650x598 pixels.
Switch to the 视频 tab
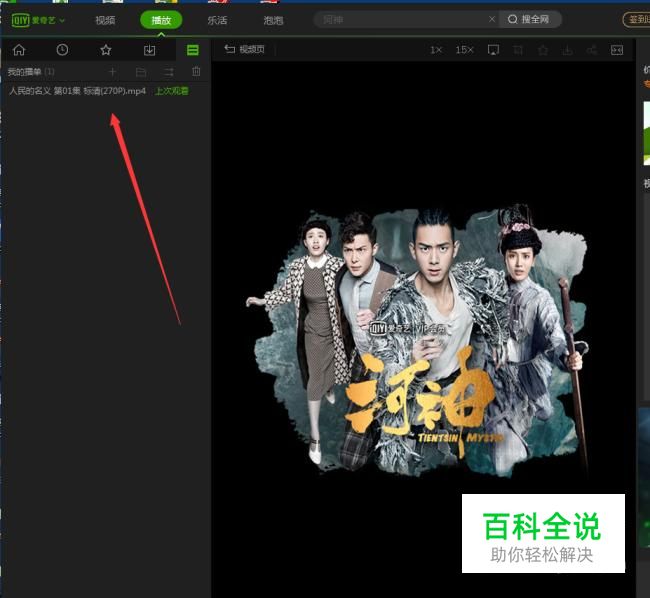[105, 20]
